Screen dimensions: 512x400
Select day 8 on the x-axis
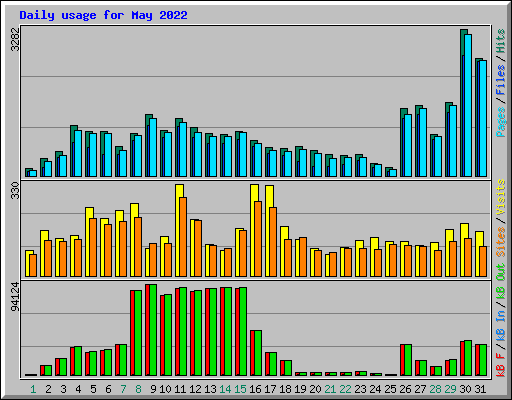pyautogui.click(x=138, y=389)
